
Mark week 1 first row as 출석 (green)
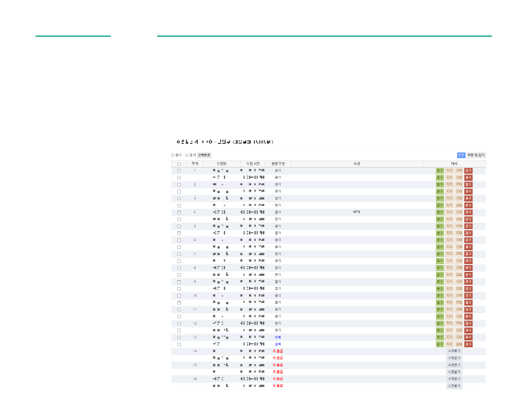pos(440,171)
